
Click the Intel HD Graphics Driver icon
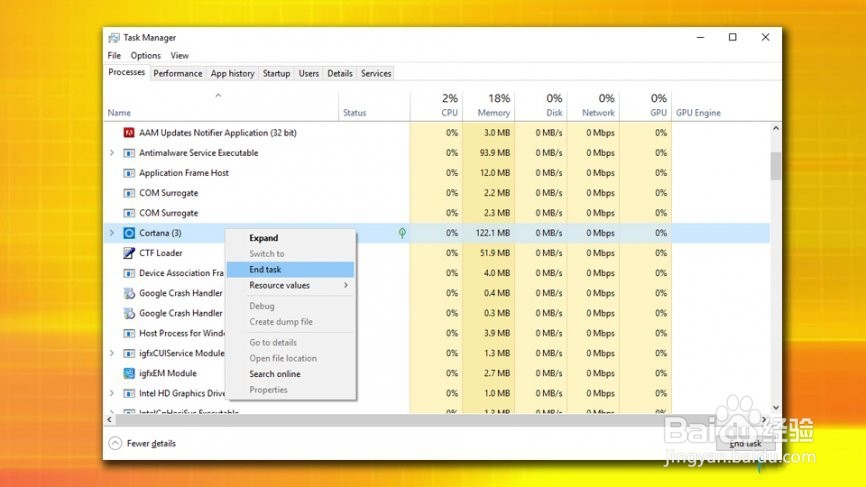(129, 393)
